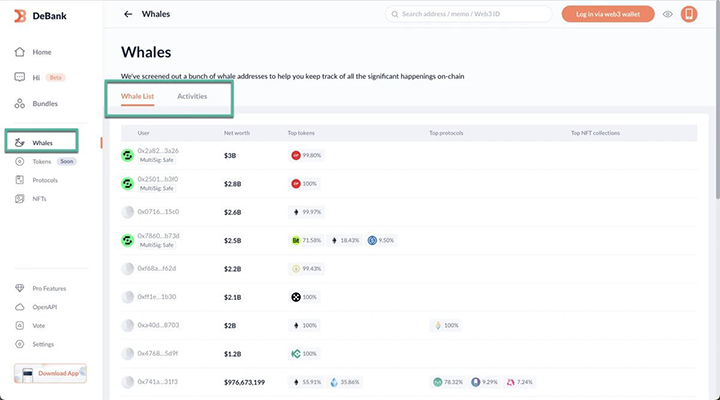Click the Top NFT collections column header

coord(595,133)
